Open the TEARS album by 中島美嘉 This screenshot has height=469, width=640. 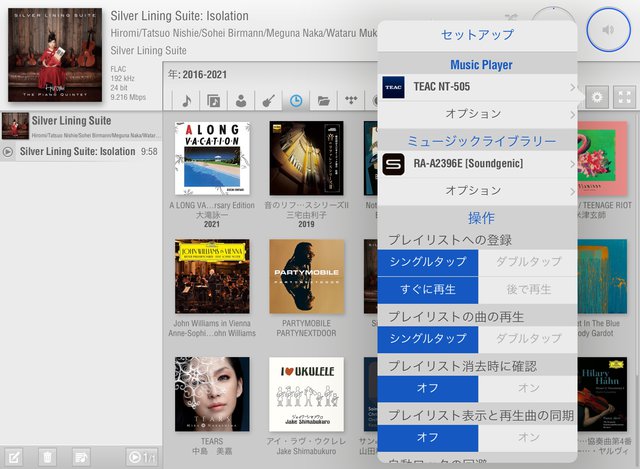(x=212, y=394)
